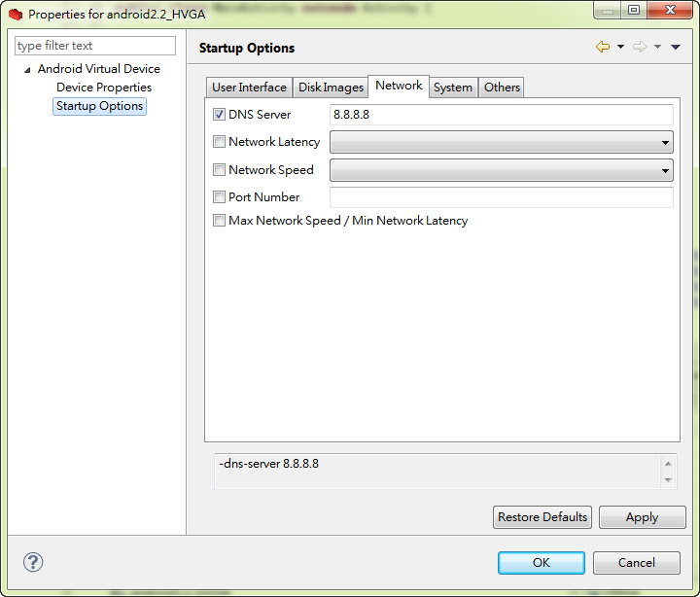Select the Network tab
Image resolution: width=700 pixels, height=597 pixels.
(399, 86)
